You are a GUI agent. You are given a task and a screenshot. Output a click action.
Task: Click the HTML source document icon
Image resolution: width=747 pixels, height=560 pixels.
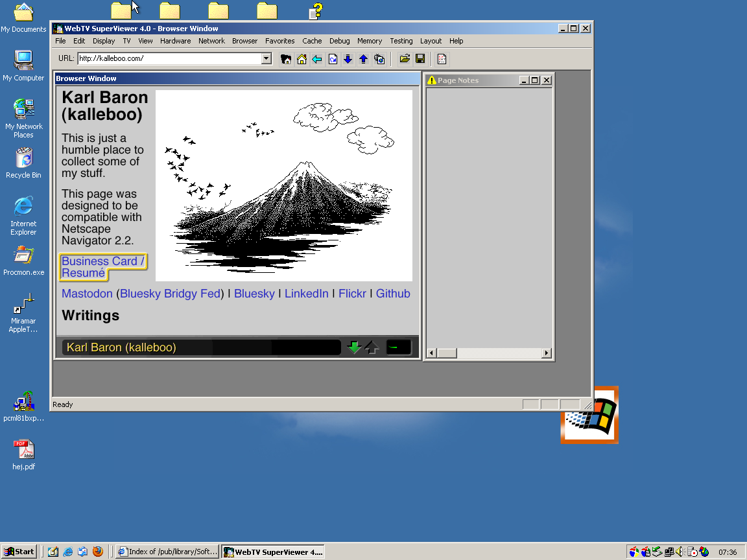click(442, 59)
